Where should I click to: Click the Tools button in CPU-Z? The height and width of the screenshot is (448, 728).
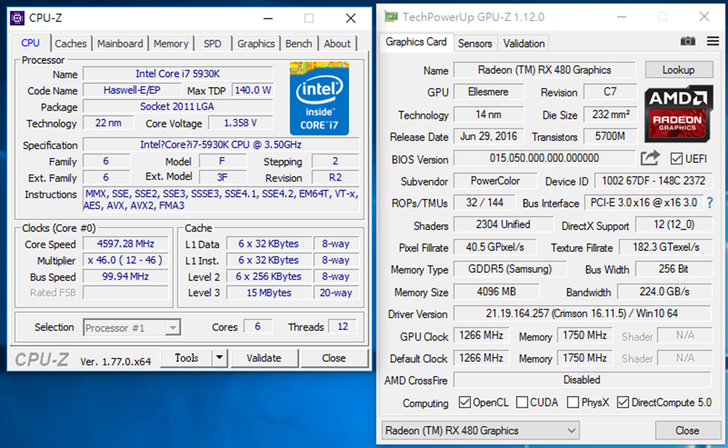[x=187, y=358]
